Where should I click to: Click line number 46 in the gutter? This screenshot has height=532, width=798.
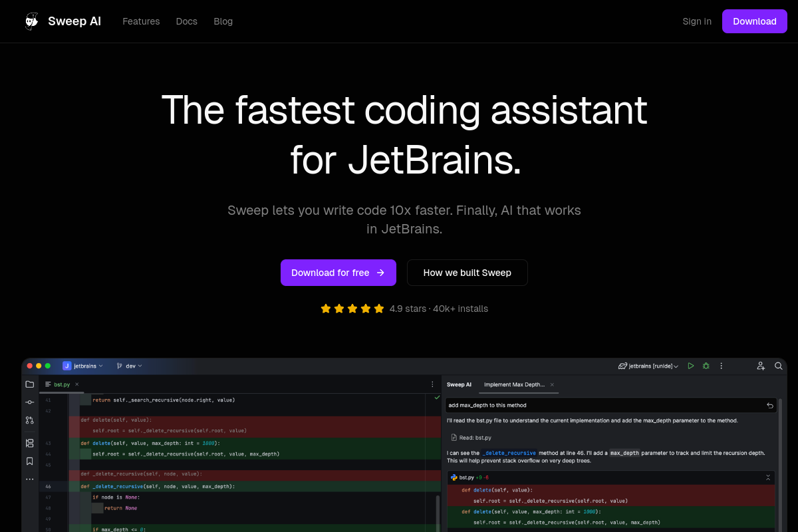[48, 486]
